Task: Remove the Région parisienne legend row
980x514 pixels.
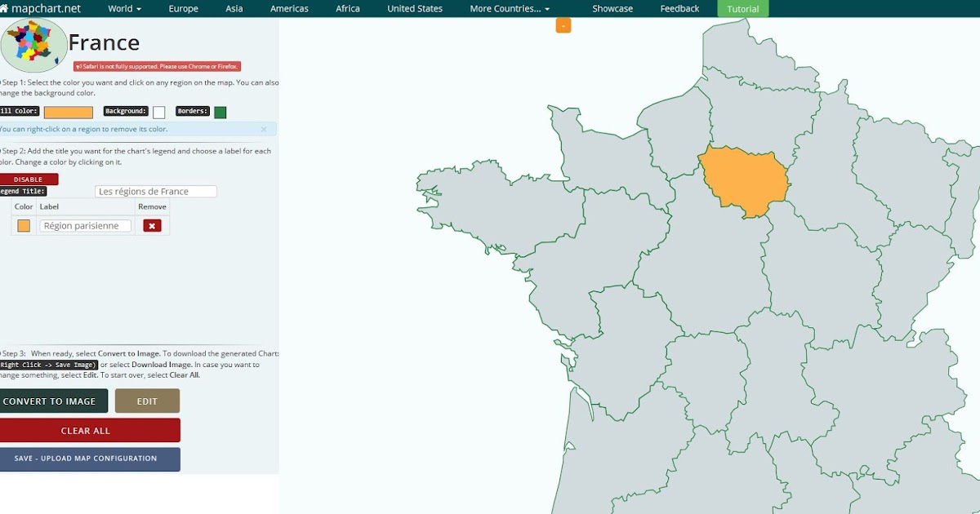Action: [x=152, y=226]
